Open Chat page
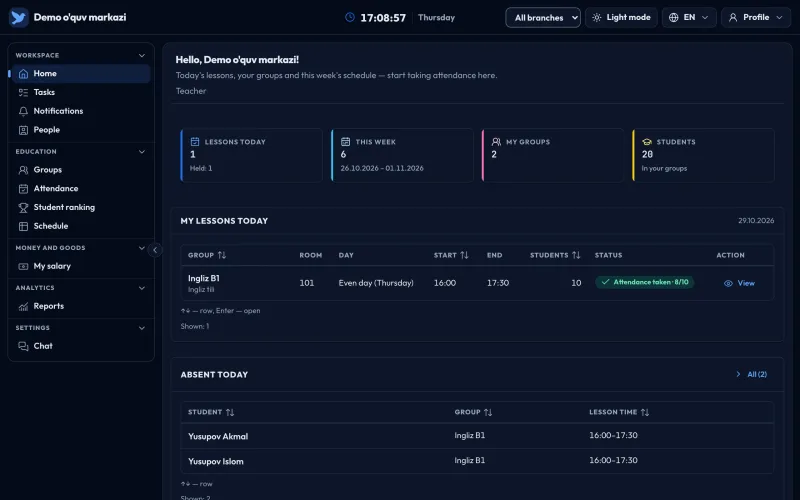Viewport: 800px width, 500px height. coord(81,346)
